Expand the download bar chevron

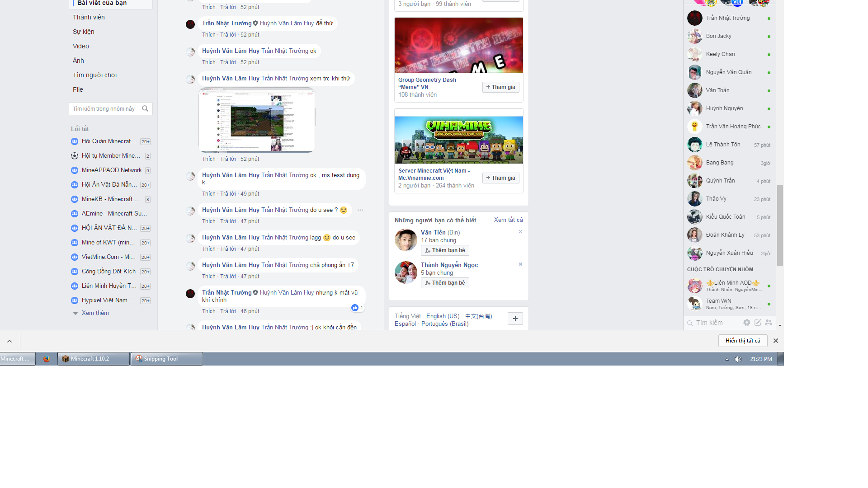pyautogui.click(x=9, y=341)
